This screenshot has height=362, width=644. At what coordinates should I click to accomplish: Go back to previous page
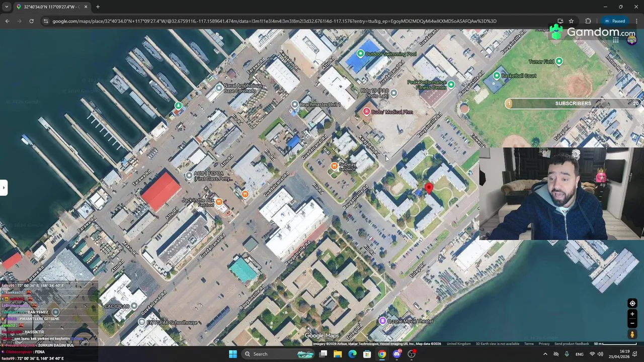(x=7, y=21)
